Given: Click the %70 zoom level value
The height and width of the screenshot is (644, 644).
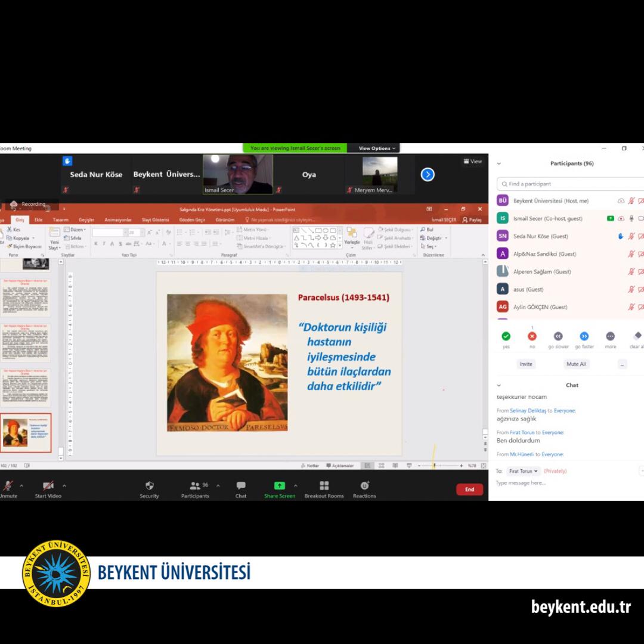Looking at the screenshot, I should click(x=472, y=465).
